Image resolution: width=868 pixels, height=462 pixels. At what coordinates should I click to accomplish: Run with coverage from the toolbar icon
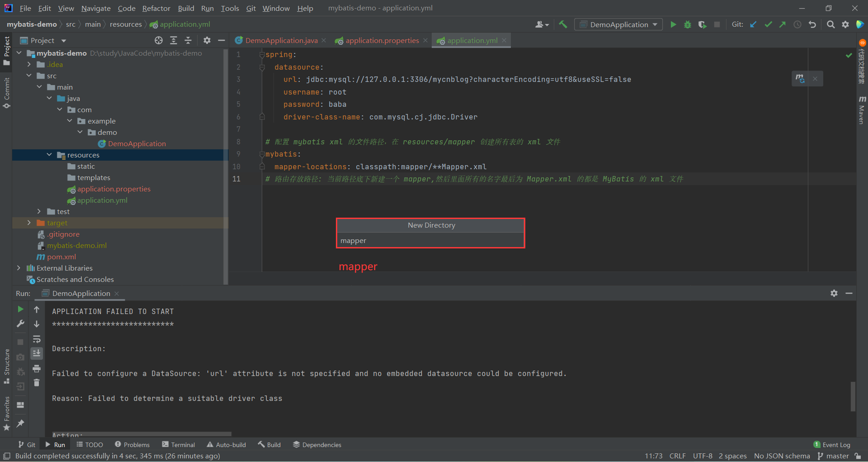click(702, 24)
